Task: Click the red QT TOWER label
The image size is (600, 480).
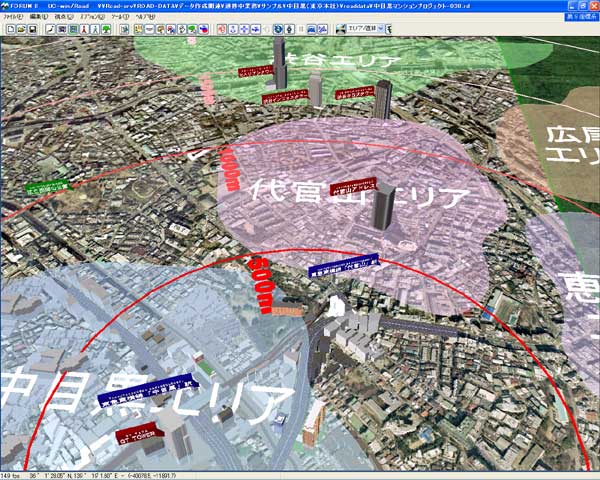Action: click(139, 433)
